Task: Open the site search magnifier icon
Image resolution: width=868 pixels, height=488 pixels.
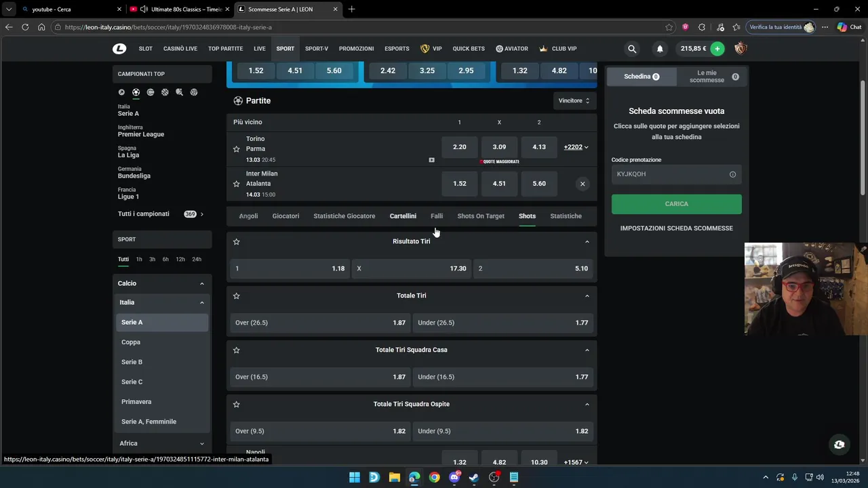Action: click(632, 49)
